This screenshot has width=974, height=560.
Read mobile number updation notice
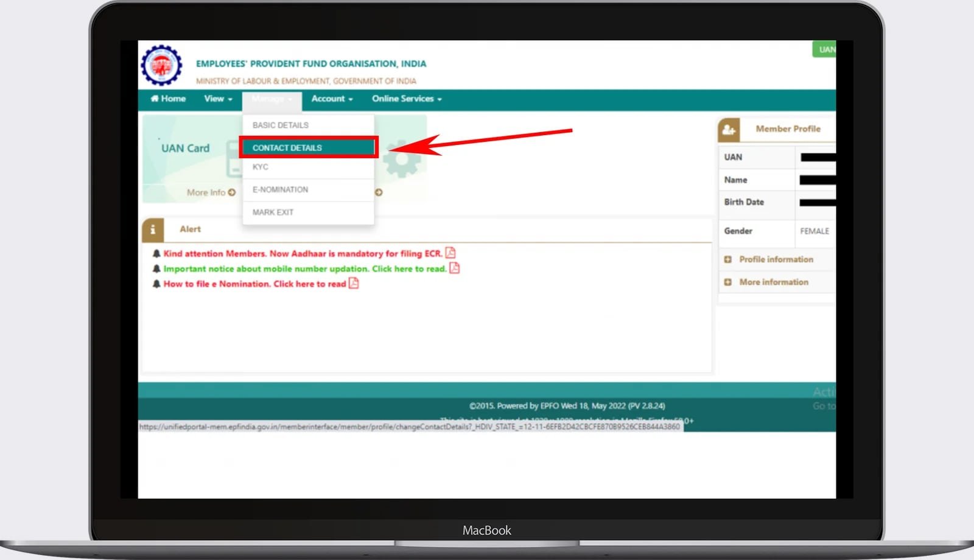point(305,268)
